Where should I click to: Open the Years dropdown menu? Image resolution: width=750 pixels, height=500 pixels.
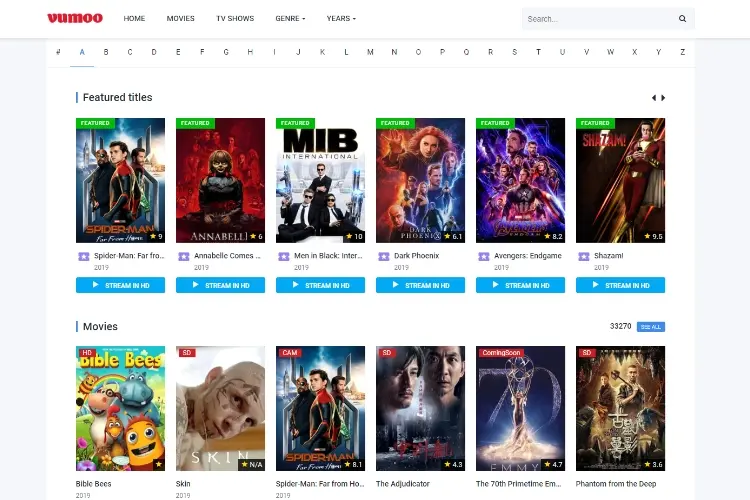tap(341, 19)
